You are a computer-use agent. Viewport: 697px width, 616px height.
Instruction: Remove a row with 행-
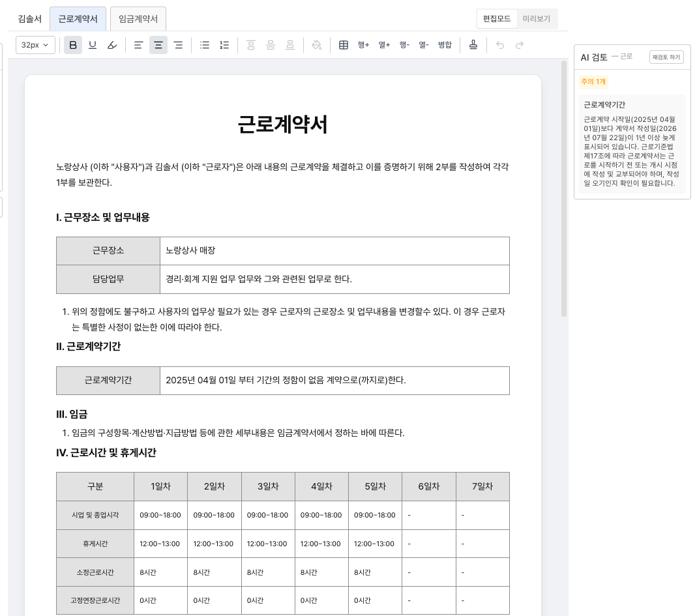pos(404,45)
